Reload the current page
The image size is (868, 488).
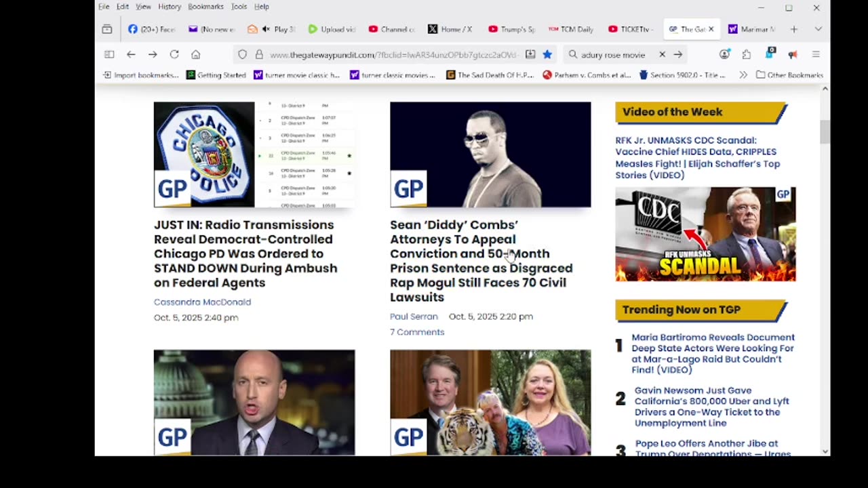(174, 54)
